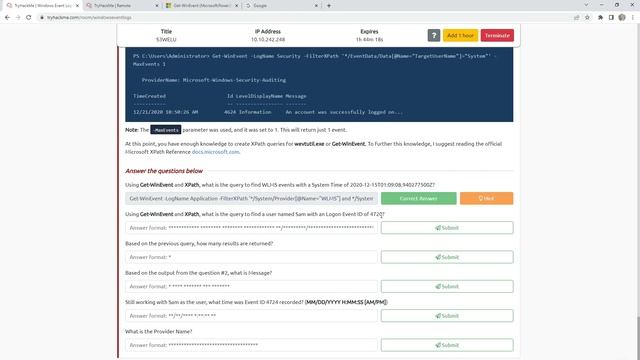Submit the how many results answer

tap(447, 257)
